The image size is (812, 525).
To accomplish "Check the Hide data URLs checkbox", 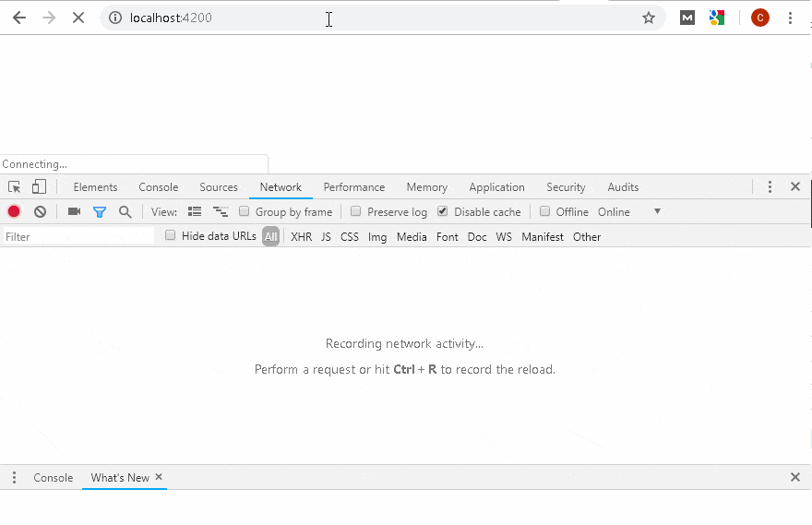I will click(170, 236).
